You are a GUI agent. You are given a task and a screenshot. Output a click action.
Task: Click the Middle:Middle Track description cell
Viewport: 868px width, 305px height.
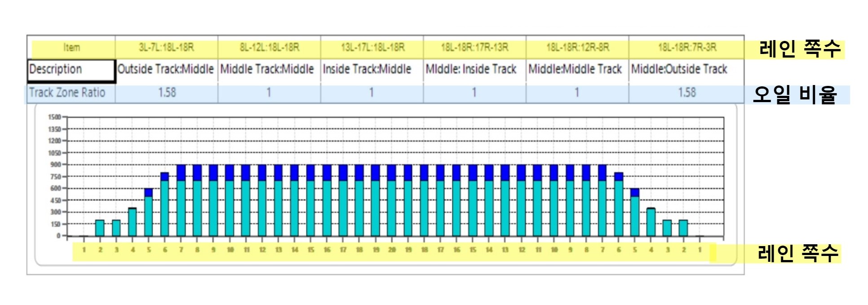[x=578, y=71]
